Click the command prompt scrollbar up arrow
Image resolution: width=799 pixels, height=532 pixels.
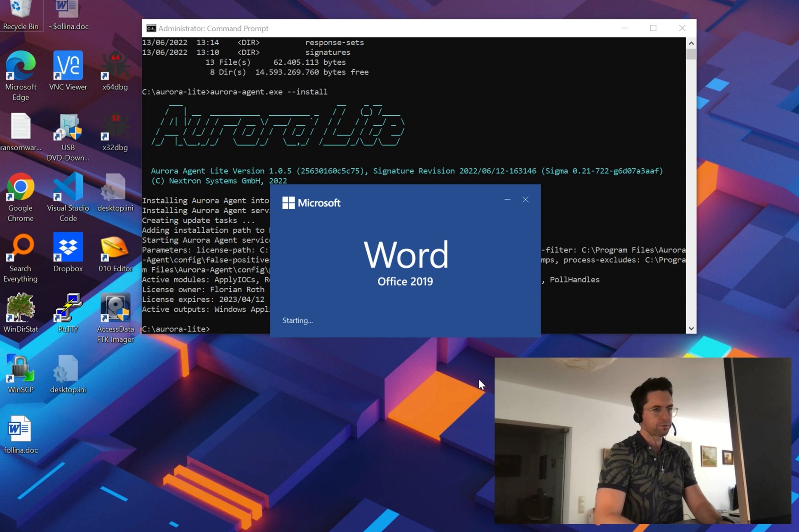click(691, 42)
